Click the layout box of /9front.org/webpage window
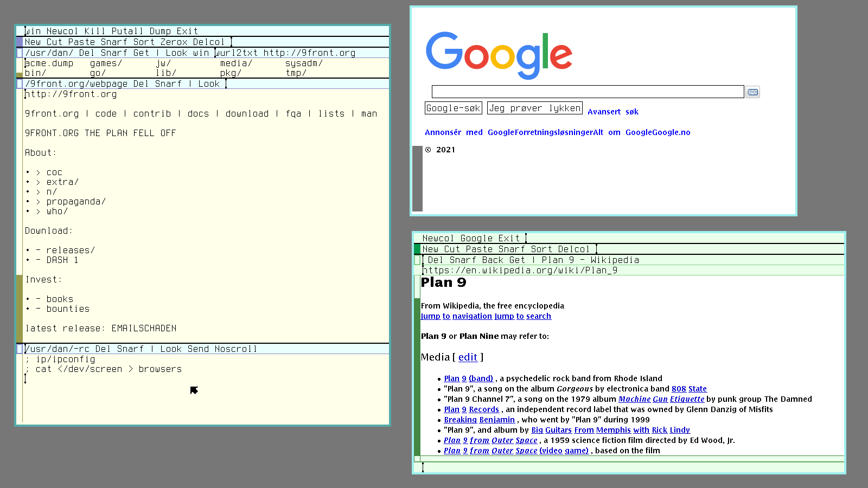 [20, 84]
